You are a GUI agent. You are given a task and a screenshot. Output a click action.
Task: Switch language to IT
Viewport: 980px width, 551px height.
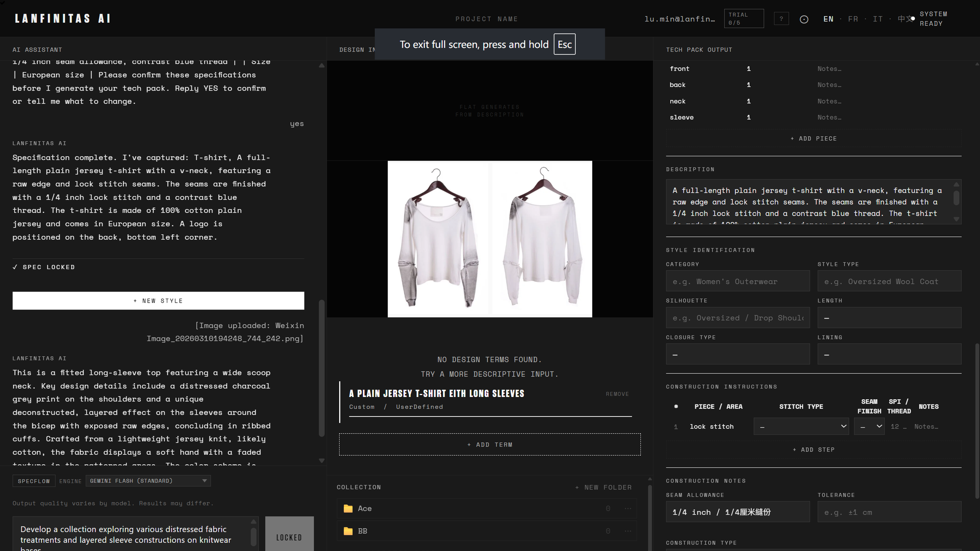[x=878, y=19]
